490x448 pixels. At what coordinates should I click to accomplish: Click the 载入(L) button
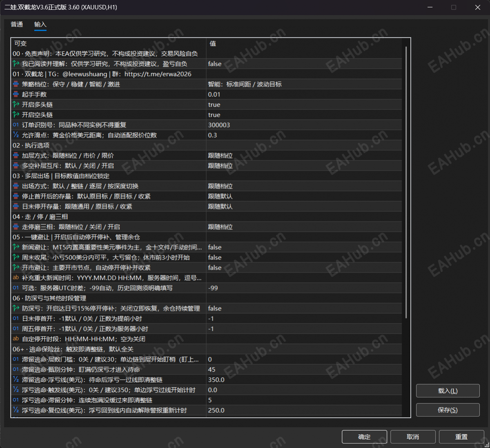click(x=448, y=390)
